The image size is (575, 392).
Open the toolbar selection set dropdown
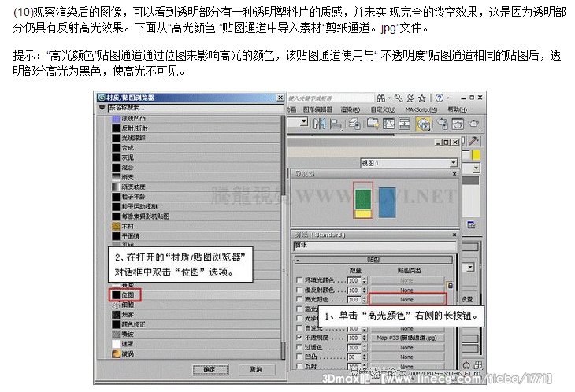303,122
